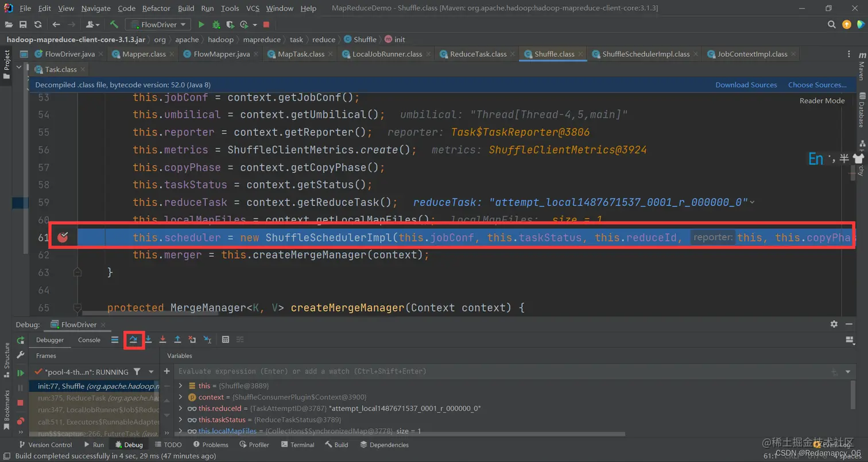The width and height of the screenshot is (868, 462).
Task: Click the green Run button in toolbar
Action: pos(201,24)
